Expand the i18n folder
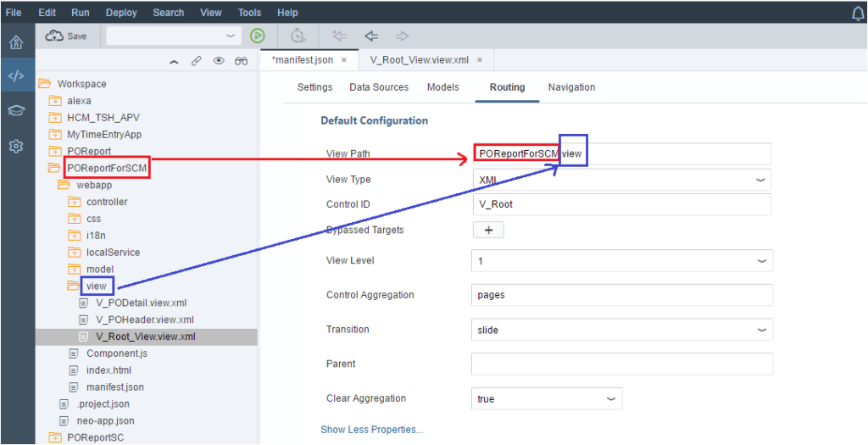The width and height of the screenshot is (868, 445). pyautogui.click(x=74, y=236)
